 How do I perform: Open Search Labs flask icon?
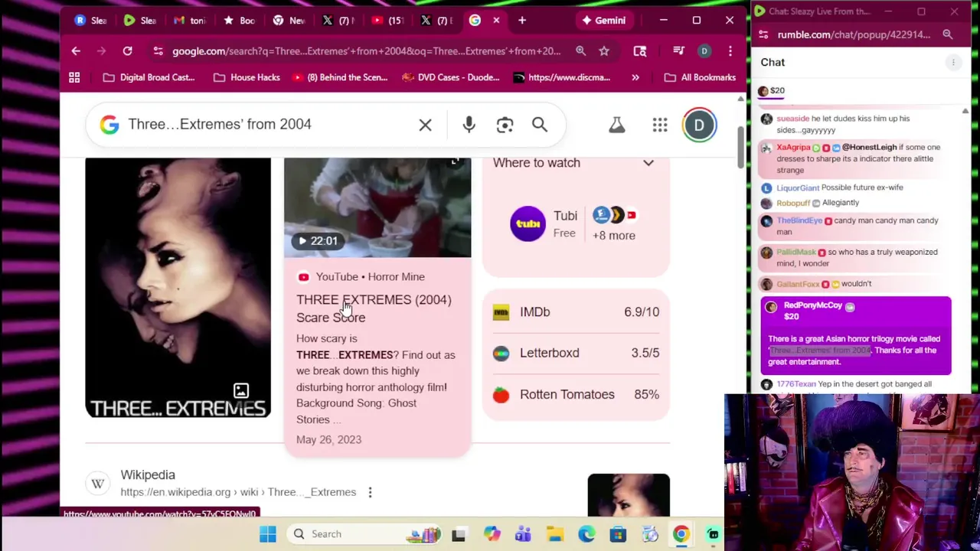(616, 125)
